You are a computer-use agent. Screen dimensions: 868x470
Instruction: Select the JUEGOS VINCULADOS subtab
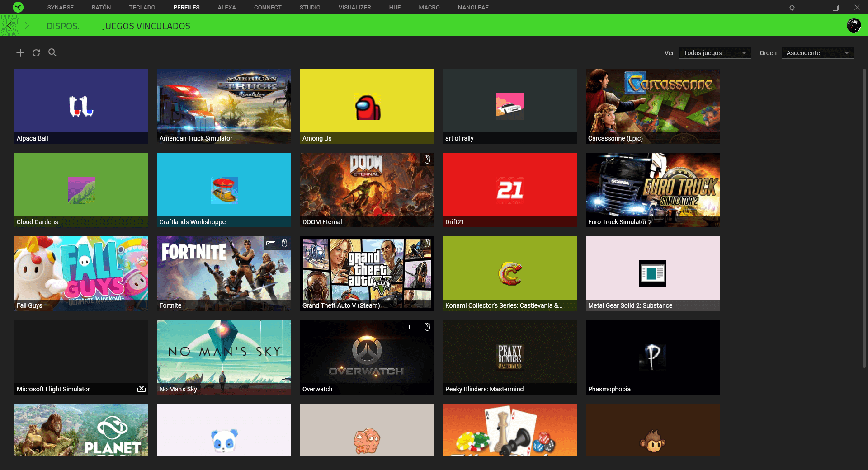(x=146, y=26)
